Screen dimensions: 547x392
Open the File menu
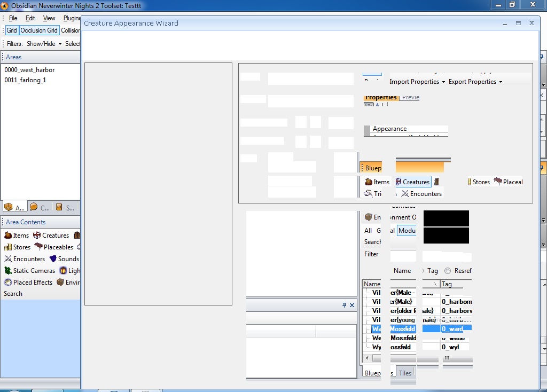(13, 18)
